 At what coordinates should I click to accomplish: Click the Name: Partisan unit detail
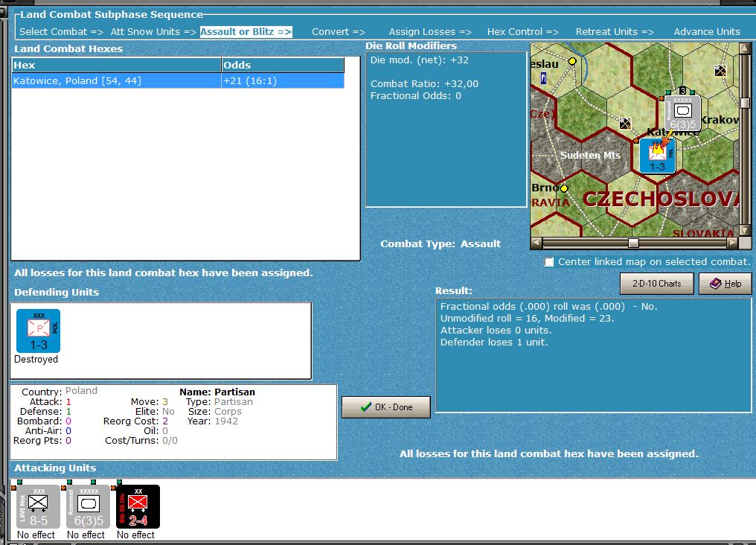(x=217, y=392)
